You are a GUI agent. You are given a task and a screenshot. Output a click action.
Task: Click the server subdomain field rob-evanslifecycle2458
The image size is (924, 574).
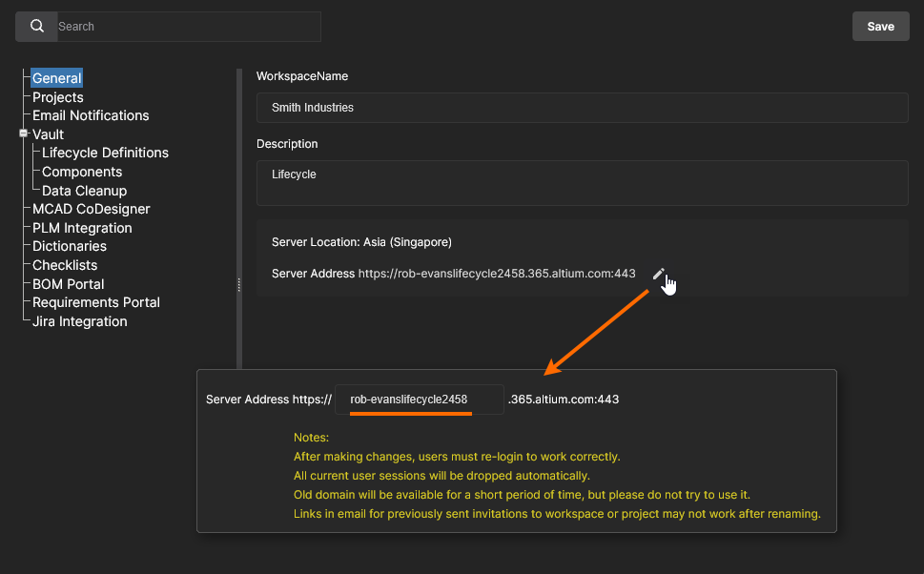click(x=419, y=400)
